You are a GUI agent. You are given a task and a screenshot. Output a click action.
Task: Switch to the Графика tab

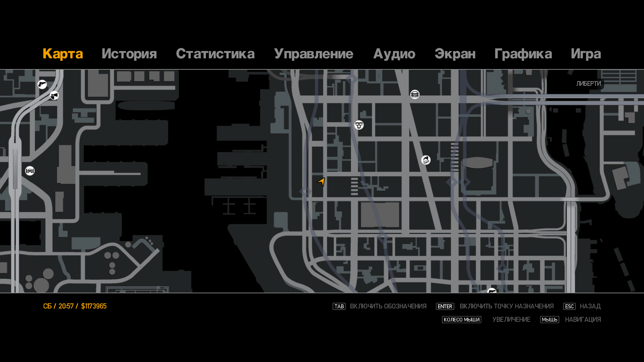(x=523, y=54)
